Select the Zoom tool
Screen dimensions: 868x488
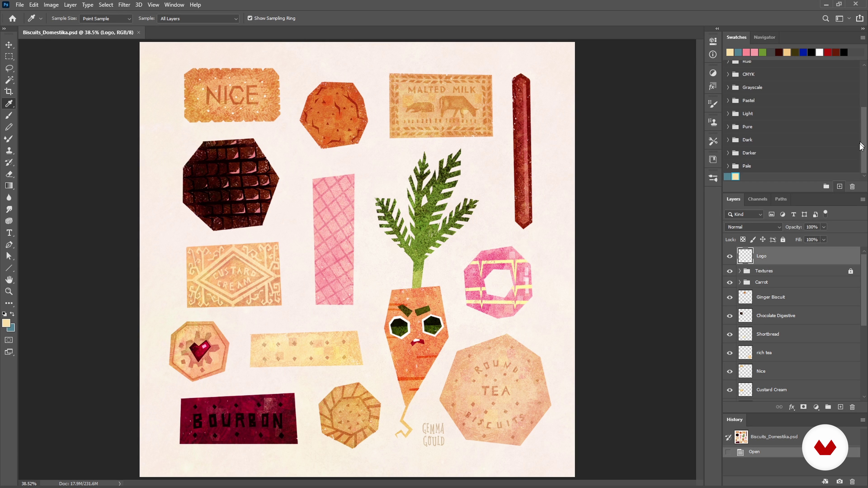click(9, 292)
